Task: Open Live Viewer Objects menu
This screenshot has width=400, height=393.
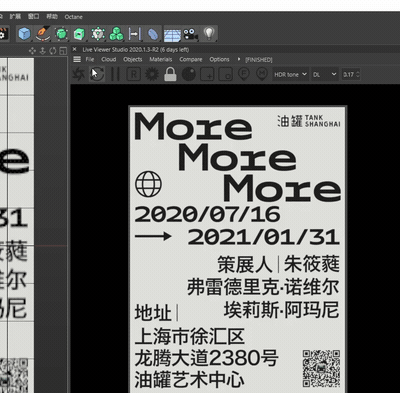Action: pyautogui.click(x=133, y=59)
